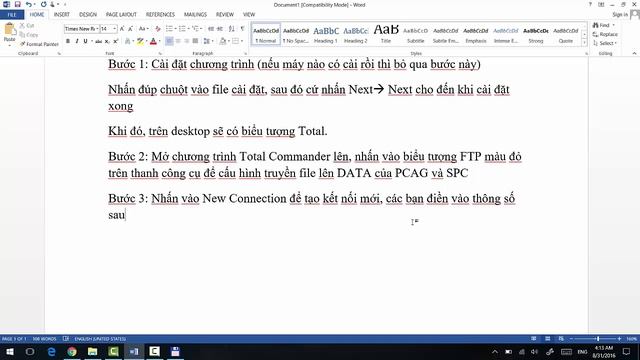Apply text highlight color
Screen dimensions: 640x360
(140, 41)
